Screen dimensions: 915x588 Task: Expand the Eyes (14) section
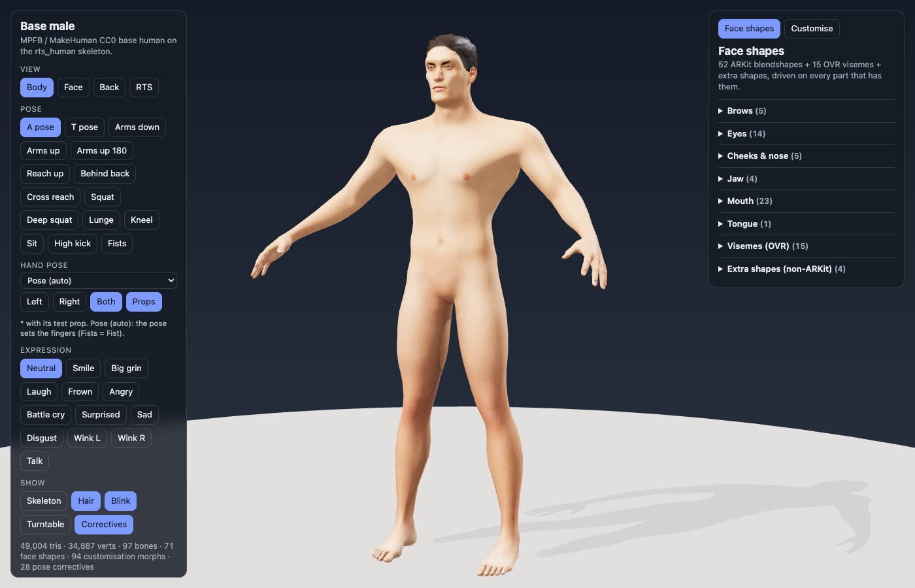[x=806, y=134]
